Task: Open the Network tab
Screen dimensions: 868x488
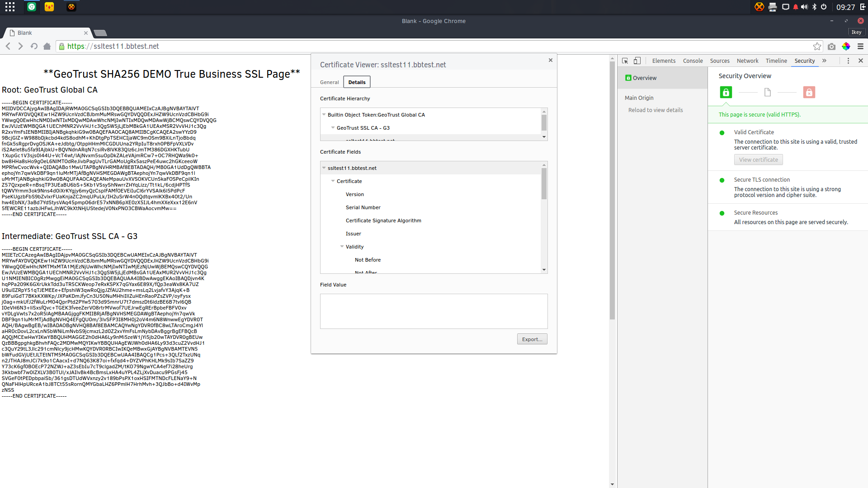Action: (x=747, y=61)
